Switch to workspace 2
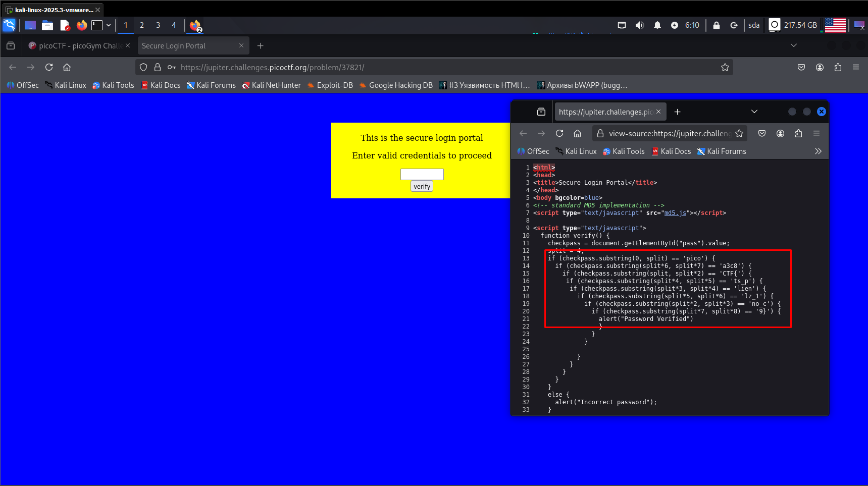Image resolution: width=868 pixels, height=486 pixels. 142,25
